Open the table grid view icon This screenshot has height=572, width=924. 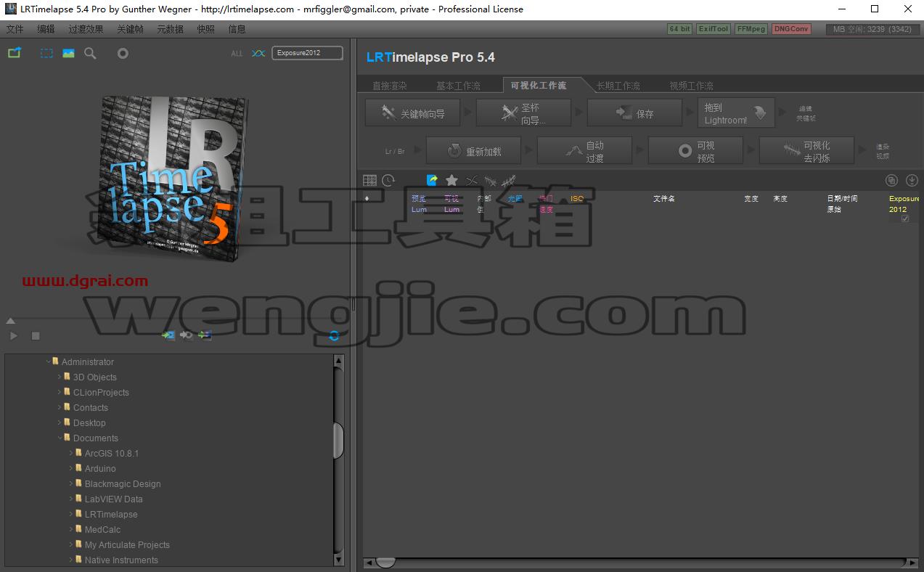point(369,180)
